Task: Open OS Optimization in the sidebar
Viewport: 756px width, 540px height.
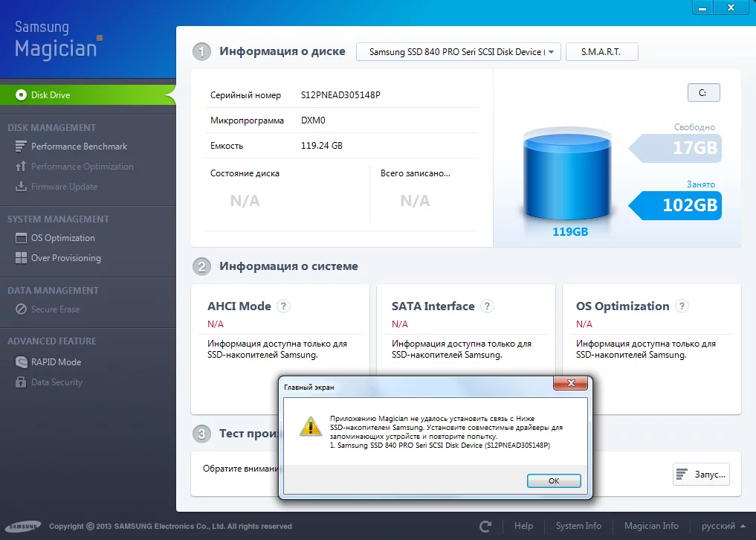Action: (x=62, y=238)
